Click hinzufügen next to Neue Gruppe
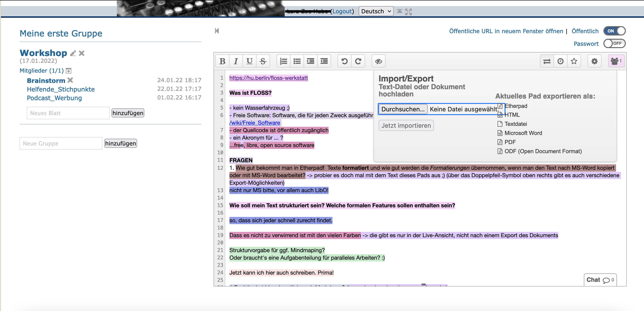644x311 pixels. tap(121, 143)
